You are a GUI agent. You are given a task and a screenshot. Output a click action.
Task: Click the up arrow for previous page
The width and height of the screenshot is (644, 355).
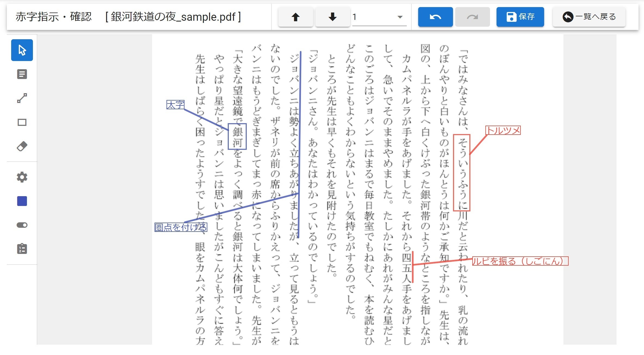click(295, 17)
